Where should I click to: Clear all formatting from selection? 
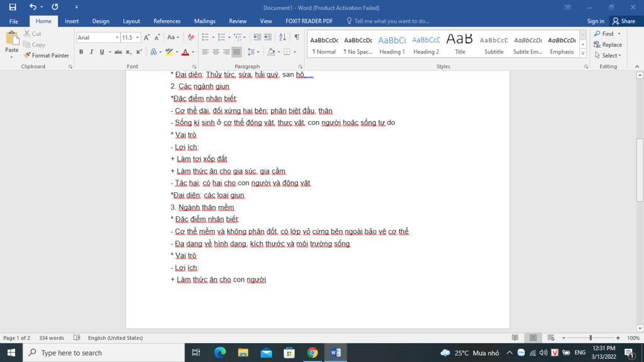click(191, 37)
